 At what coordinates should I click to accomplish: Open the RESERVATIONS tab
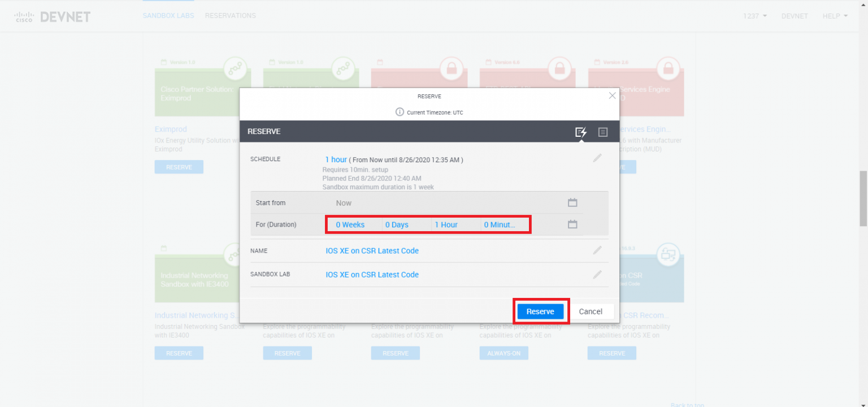(x=231, y=15)
